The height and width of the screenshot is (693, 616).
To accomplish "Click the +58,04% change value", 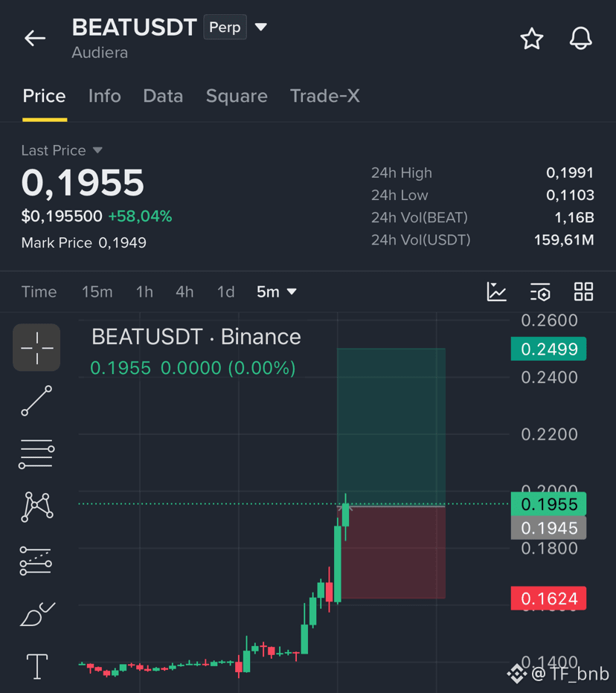I will point(140,216).
